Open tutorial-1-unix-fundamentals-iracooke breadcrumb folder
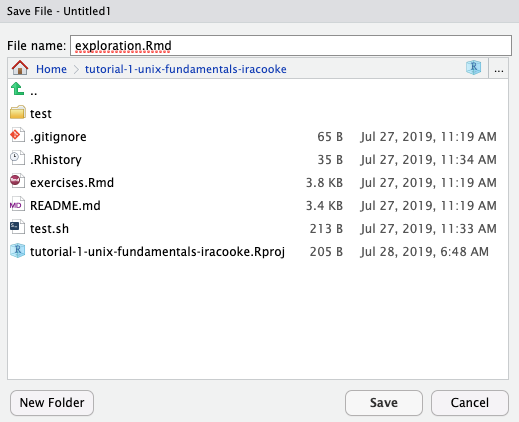This screenshot has height=422, width=519. (186, 69)
